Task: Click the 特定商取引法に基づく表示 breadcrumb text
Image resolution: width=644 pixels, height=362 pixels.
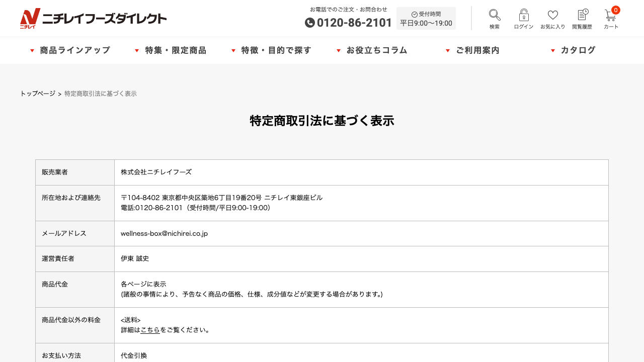Action: 101,94
